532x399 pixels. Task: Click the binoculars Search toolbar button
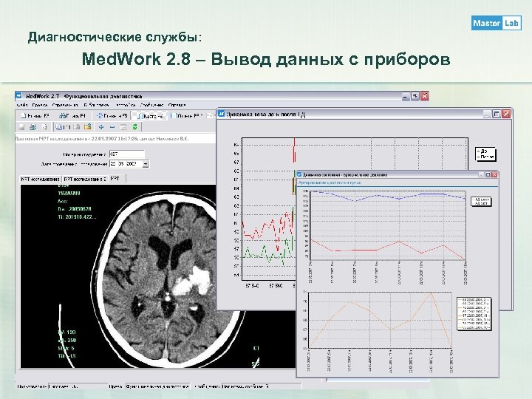click(x=72, y=116)
